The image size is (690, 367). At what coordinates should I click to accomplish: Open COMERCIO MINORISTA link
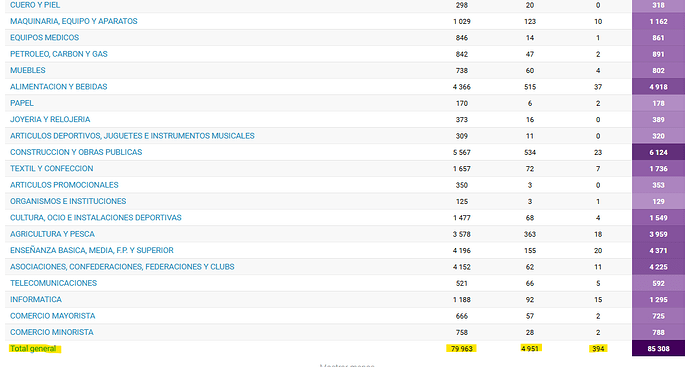pyautogui.click(x=51, y=332)
